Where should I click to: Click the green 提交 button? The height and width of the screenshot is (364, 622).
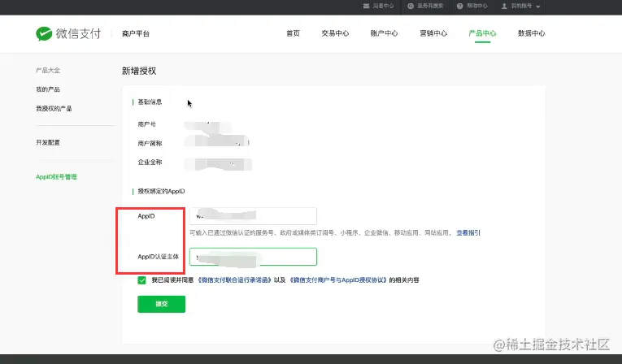tap(162, 304)
